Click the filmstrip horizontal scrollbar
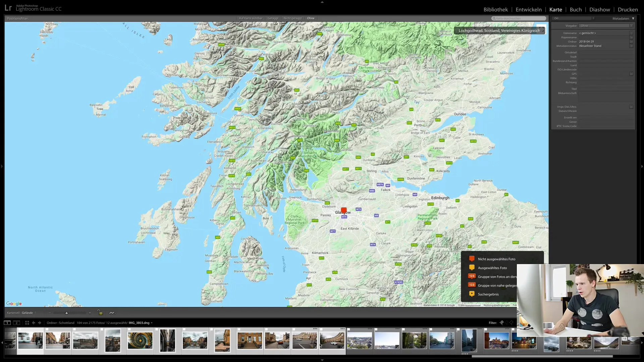Screen dimensions: 644x362 (542, 356)
